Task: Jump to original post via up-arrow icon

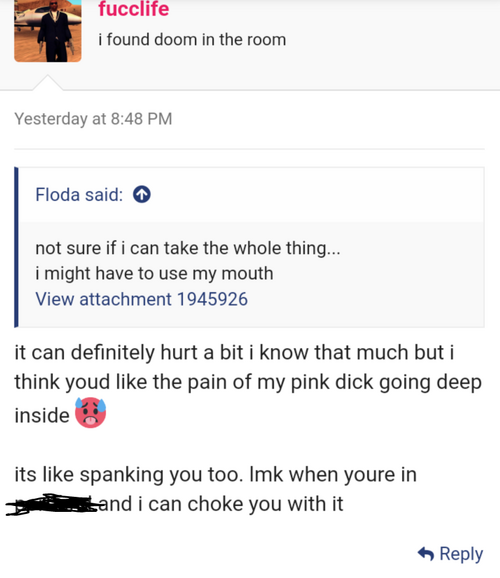Action: tap(142, 194)
